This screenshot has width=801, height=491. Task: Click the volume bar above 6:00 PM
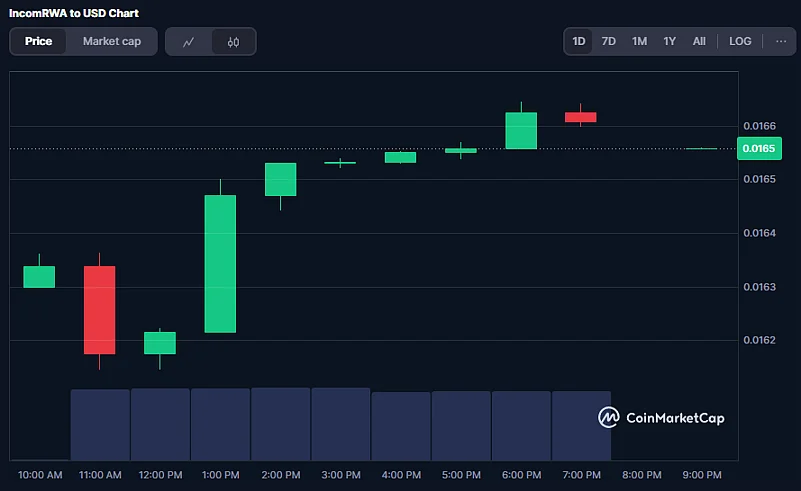pos(522,426)
